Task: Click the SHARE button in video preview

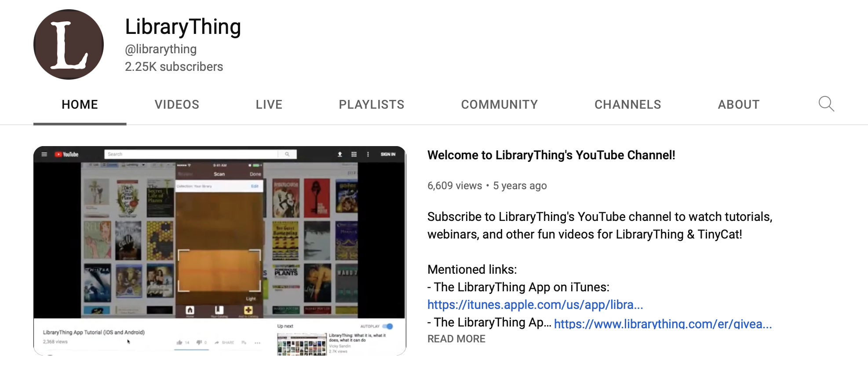Action: [x=225, y=342]
